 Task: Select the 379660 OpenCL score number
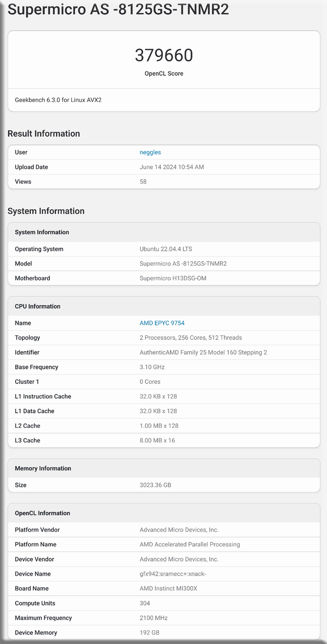[164, 55]
